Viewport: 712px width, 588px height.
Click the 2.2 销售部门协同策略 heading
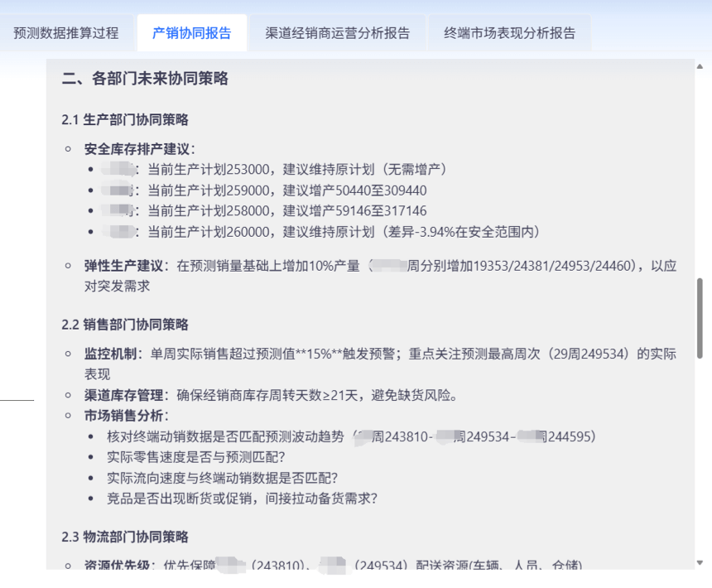(125, 324)
